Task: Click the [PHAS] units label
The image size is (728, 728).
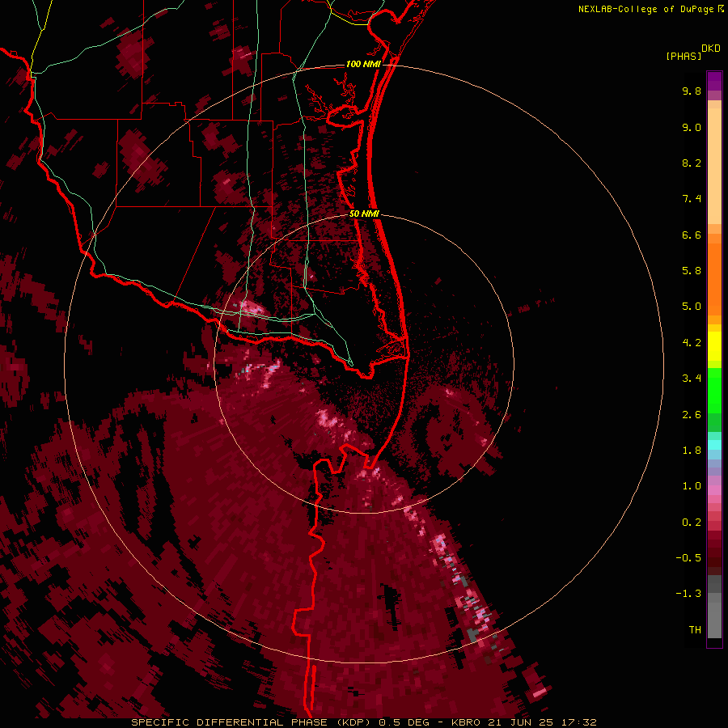Action: [684, 56]
